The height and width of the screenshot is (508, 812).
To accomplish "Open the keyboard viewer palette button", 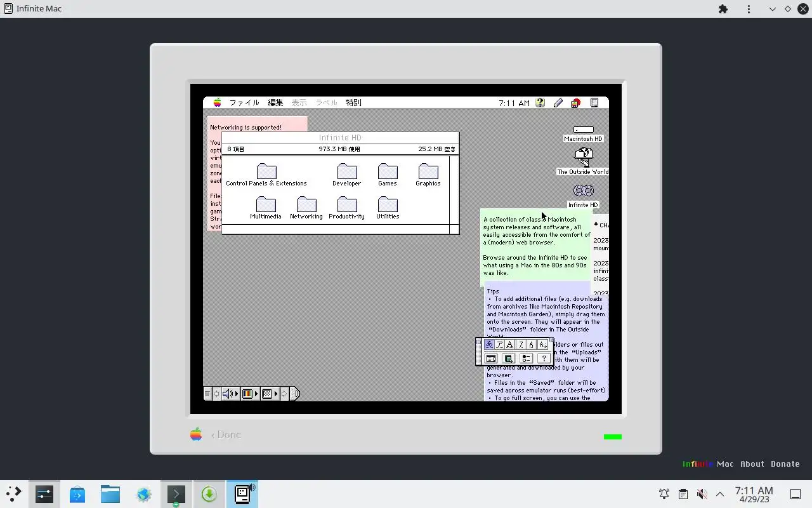I will 491,358.
